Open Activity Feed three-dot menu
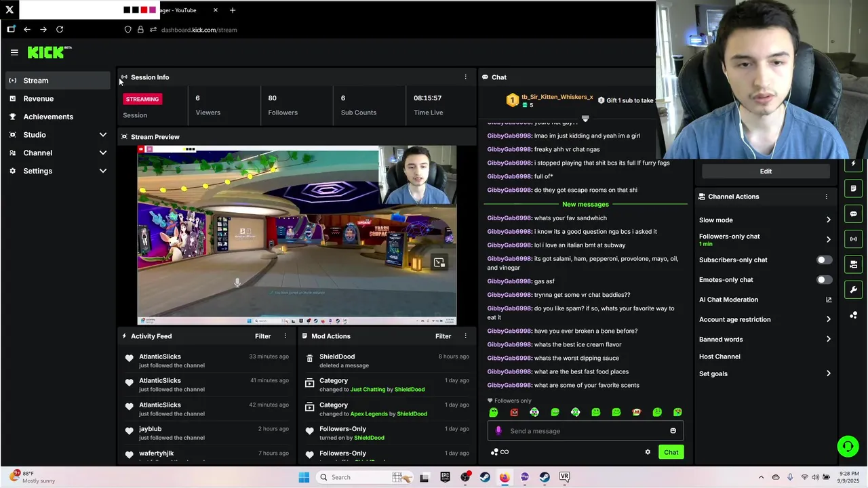Image resolution: width=868 pixels, height=488 pixels. pyautogui.click(x=285, y=336)
